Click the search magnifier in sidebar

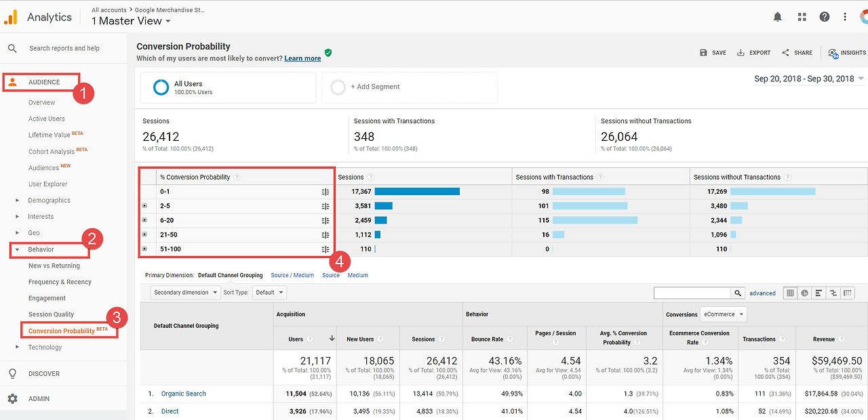point(12,49)
